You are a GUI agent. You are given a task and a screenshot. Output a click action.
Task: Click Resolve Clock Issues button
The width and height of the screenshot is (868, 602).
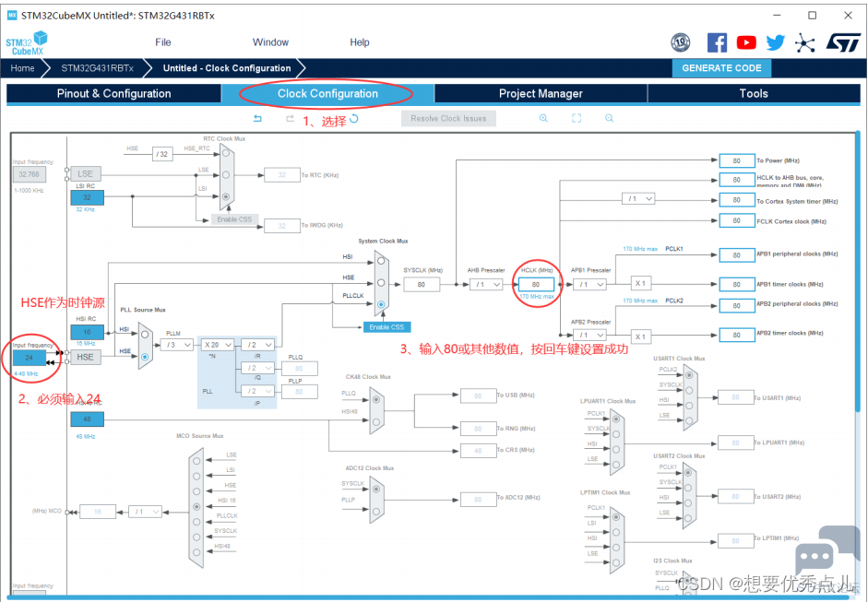tap(448, 118)
